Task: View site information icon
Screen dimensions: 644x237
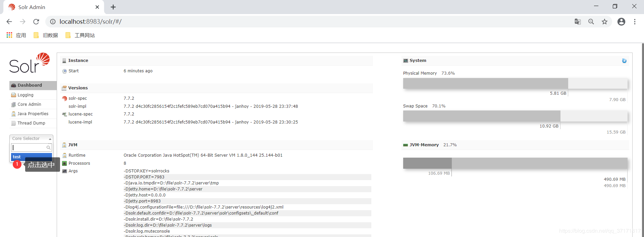Action: (53, 22)
